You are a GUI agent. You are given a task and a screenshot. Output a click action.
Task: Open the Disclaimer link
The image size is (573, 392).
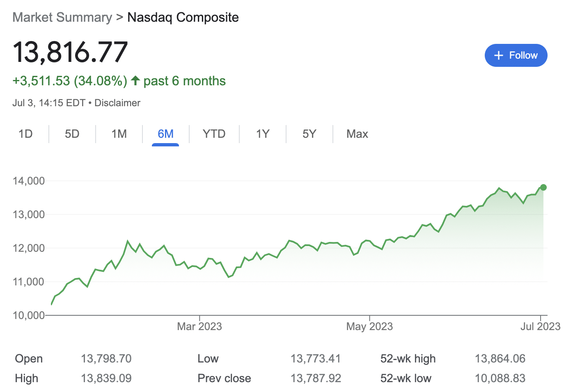pos(117,103)
